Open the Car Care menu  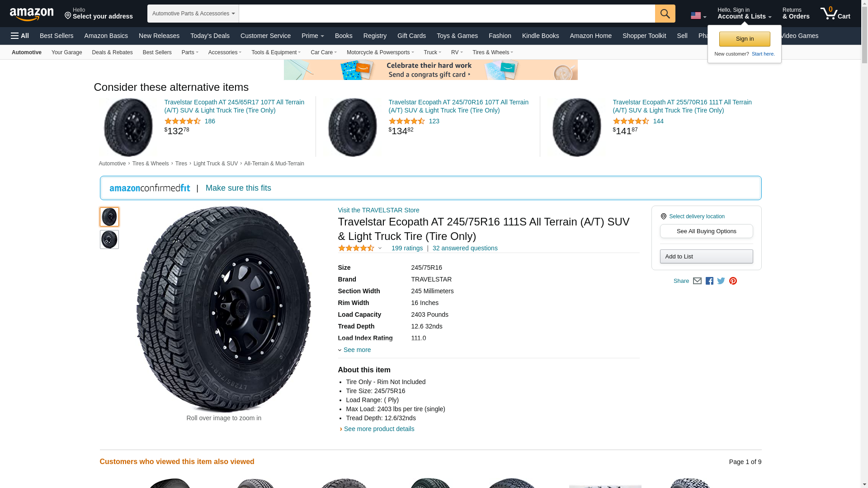(x=323, y=52)
